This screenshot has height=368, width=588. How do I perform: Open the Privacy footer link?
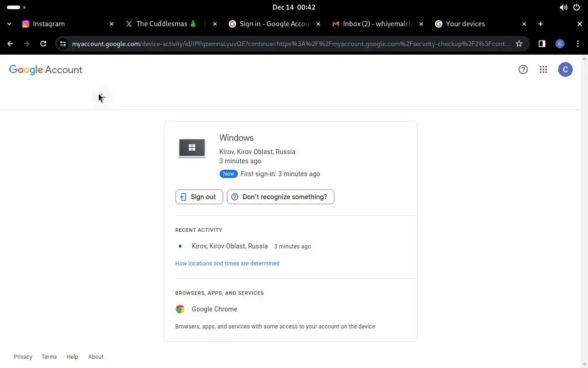pyautogui.click(x=23, y=357)
